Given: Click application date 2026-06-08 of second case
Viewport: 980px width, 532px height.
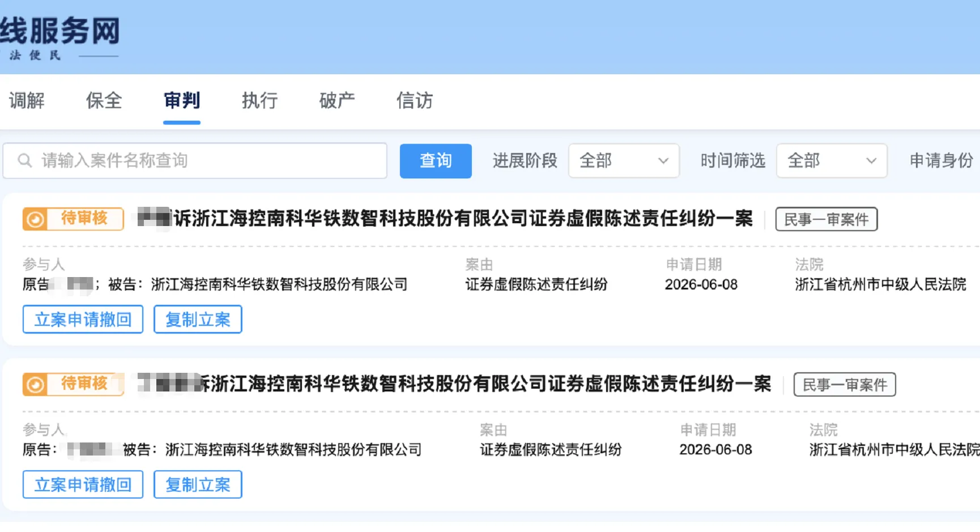Looking at the screenshot, I should click(x=716, y=450).
